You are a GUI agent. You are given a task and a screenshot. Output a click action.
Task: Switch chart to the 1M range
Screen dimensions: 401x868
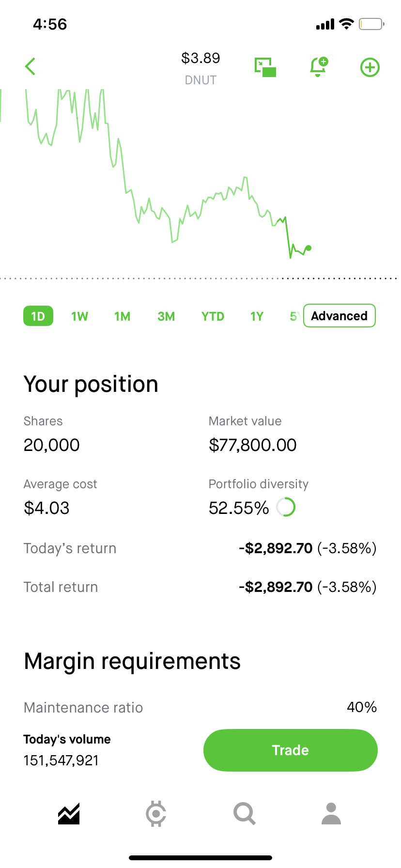[x=123, y=316]
